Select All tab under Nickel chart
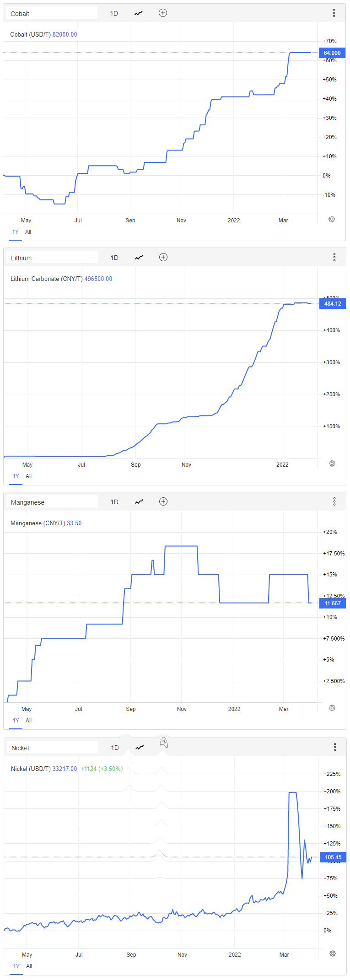This screenshot has width=350, height=980. tap(29, 966)
